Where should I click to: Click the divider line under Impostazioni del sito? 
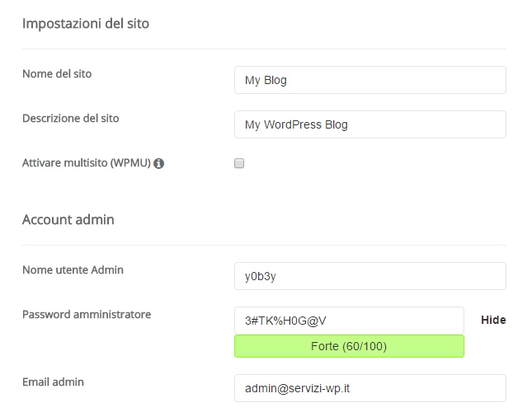tap(264, 49)
